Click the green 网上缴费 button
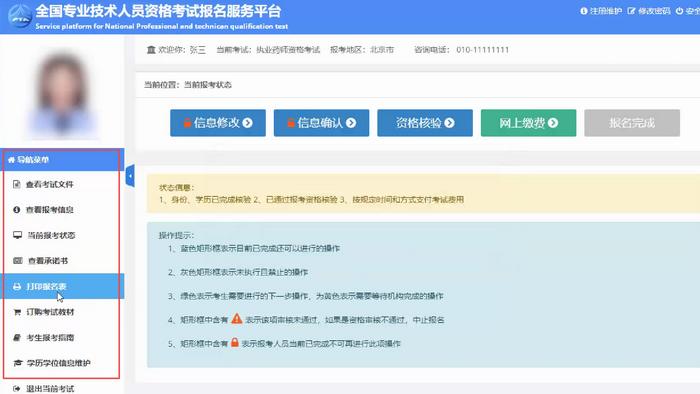This screenshot has width=700, height=394. (x=529, y=123)
